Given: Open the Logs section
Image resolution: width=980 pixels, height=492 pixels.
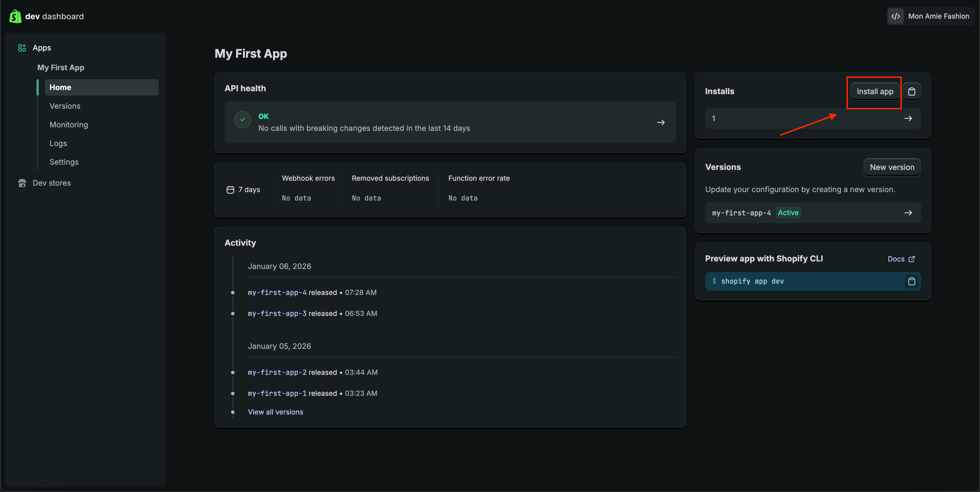Looking at the screenshot, I should click(58, 143).
